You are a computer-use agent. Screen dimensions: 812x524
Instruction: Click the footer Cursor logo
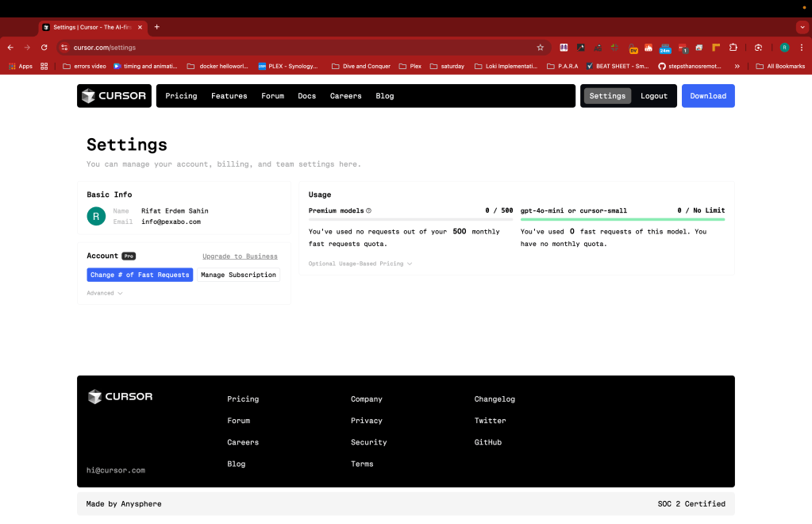click(x=120, y=397)
